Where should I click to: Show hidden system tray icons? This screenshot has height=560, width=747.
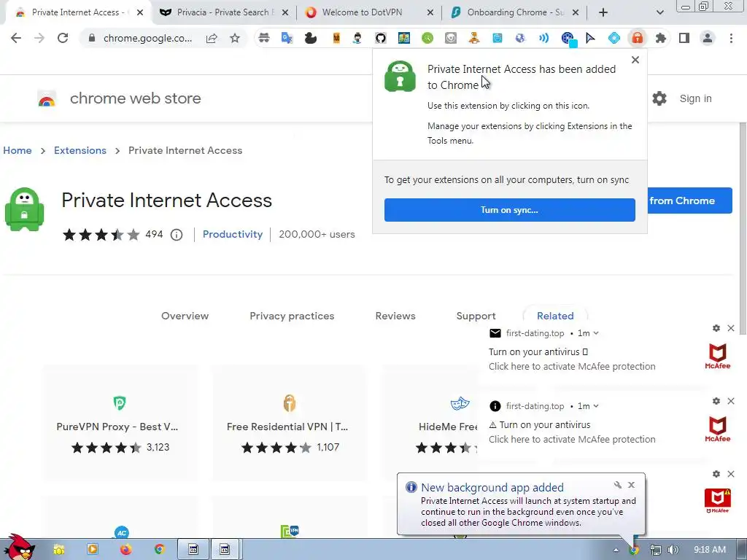point(616,550)
